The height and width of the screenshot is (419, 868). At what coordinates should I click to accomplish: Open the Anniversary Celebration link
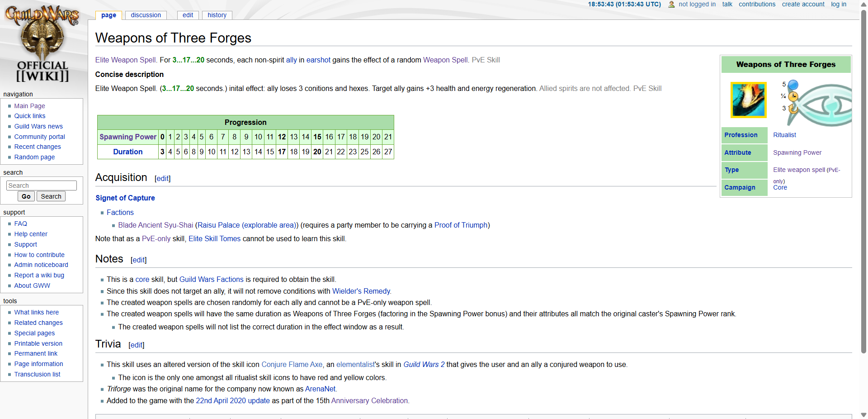tap(369, 400)
